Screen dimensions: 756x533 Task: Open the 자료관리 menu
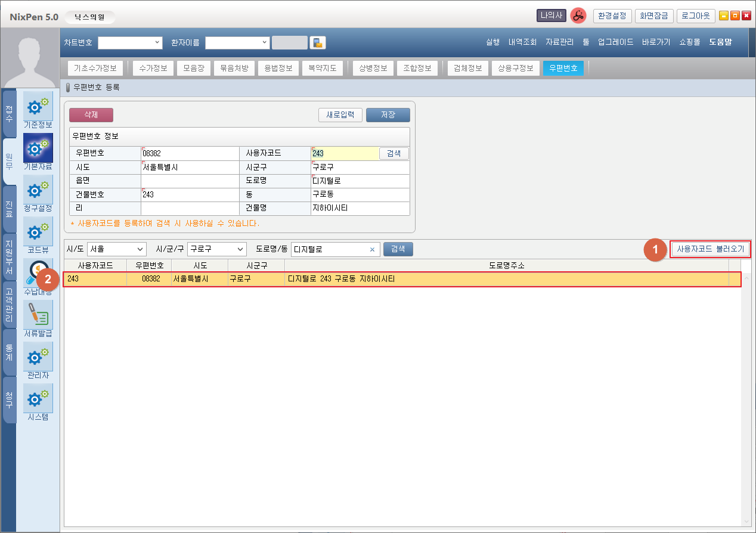click(559, 42)
